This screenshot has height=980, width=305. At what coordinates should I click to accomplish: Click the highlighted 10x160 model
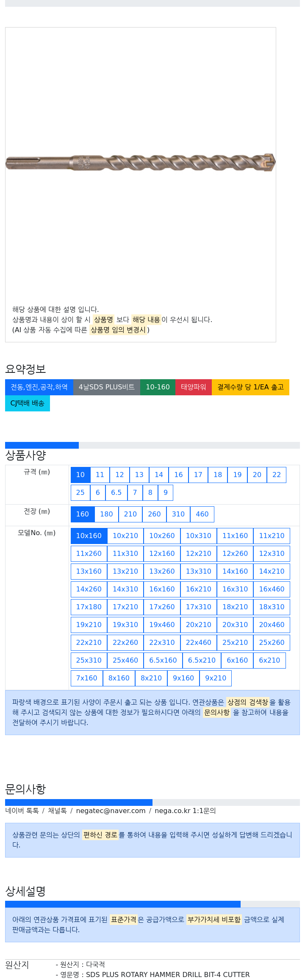(x=89, y=536)
